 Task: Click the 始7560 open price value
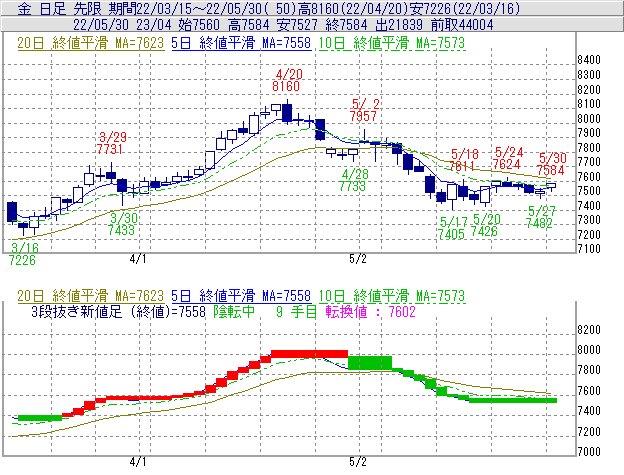click(199, 25)
